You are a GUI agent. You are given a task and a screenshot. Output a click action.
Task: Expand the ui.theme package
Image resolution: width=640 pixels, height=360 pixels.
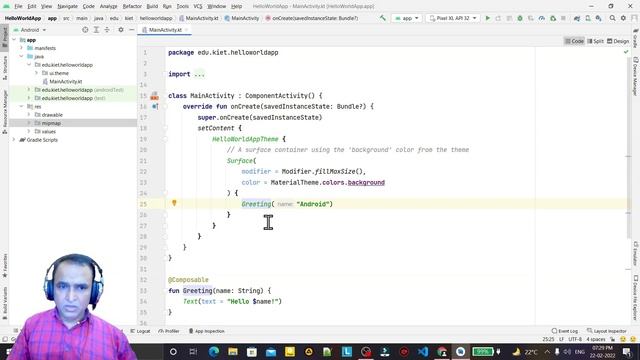click(x=36, y=73)
